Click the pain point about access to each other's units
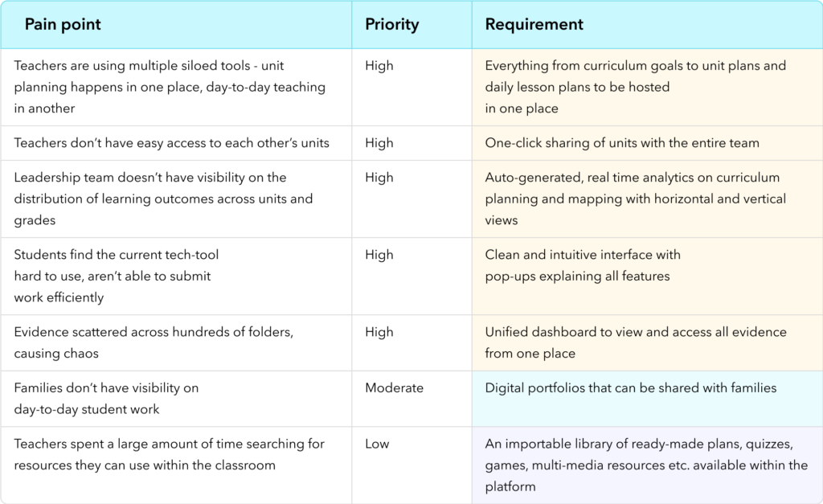This screenshot has width=823, height=504. [171, 143]
